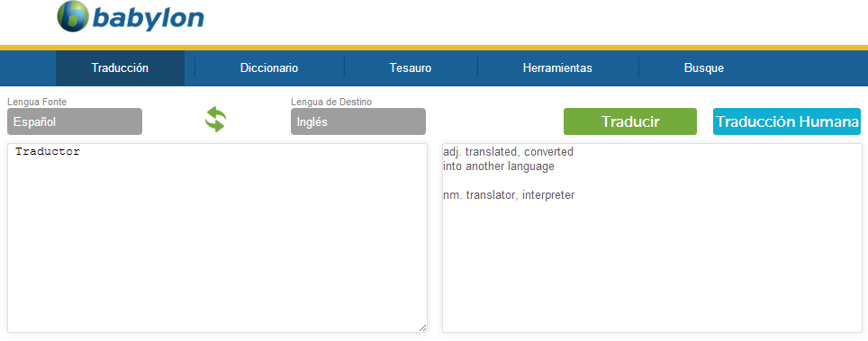Viewport: 868px width, 341px height.
Task: Click the Babylon globe logo icon
Action: [x=73, y=16]
